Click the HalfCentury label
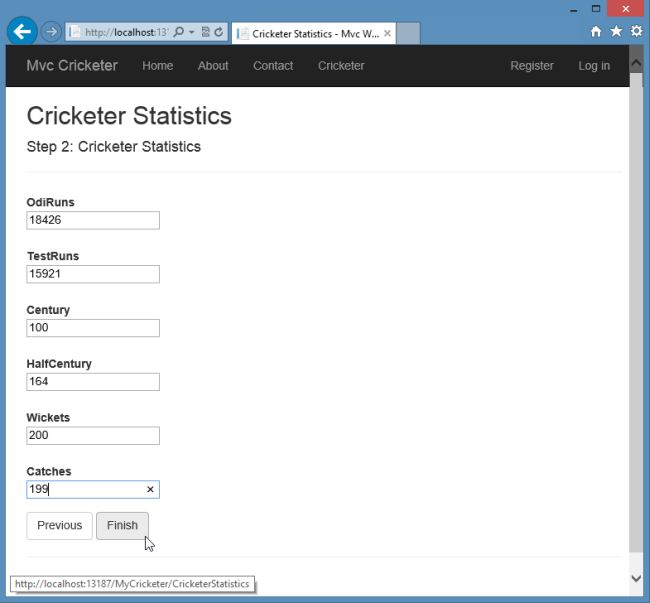The image size is (650, 603). (59, 364)
